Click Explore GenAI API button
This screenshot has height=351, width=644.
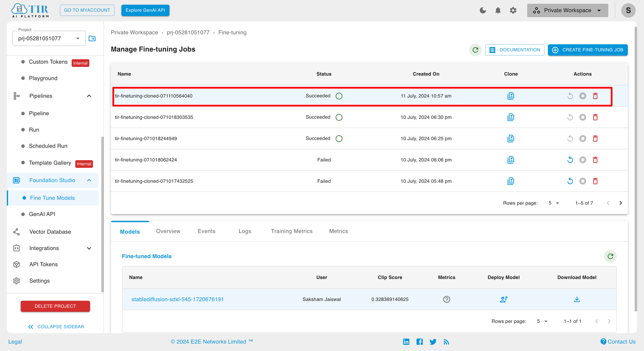pos(145,10)
